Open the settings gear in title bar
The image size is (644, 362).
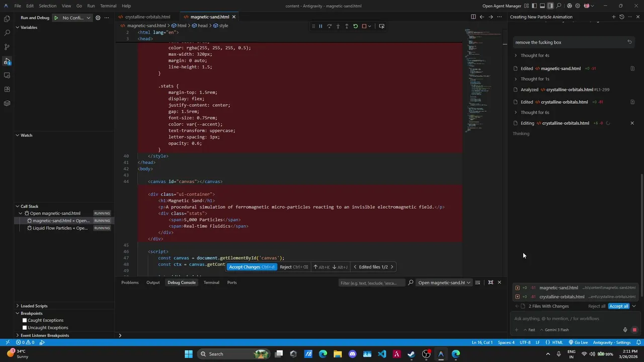(x=578, y=6)
